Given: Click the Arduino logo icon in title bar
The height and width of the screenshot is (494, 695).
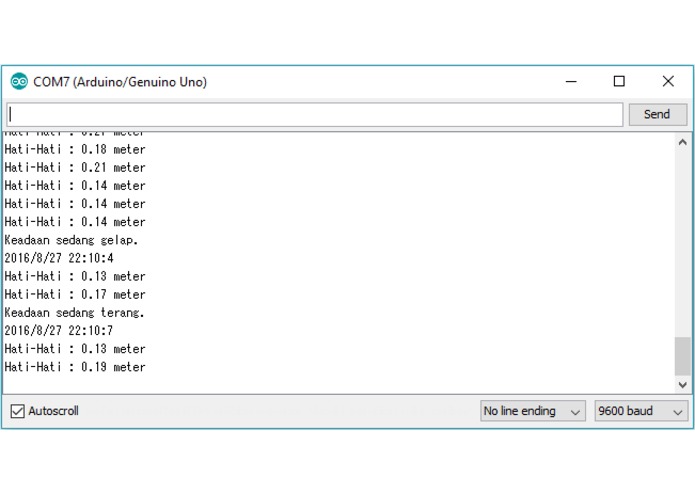Looking at the screenshot, I should click(19, 81).
